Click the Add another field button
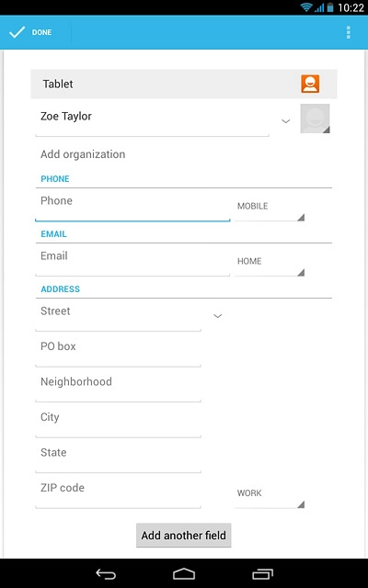 point(184,535)
